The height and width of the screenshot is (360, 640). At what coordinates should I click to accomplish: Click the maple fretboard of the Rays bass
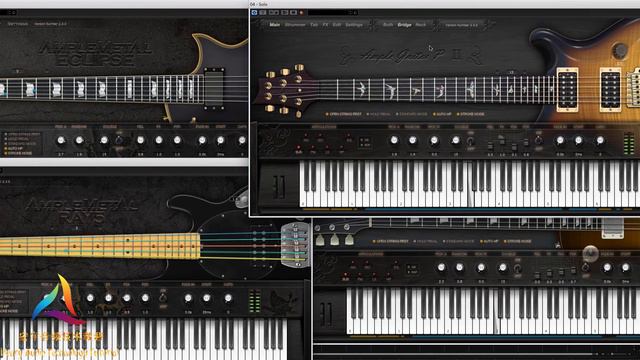click(x=100, y=246)
